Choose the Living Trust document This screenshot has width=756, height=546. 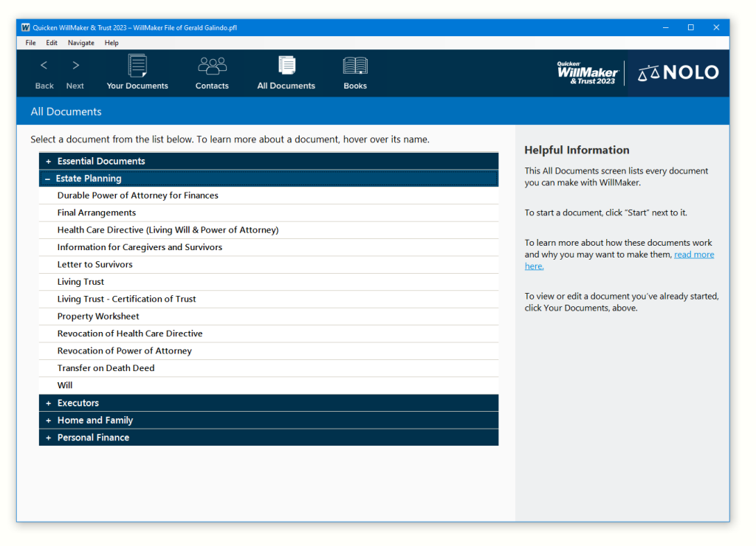coord(81,282)
